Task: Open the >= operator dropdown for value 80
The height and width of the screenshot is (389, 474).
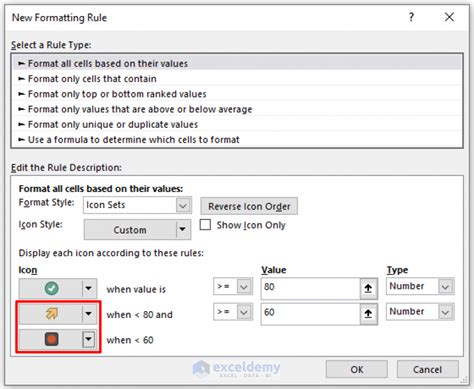Action: (x=244, y=287)
